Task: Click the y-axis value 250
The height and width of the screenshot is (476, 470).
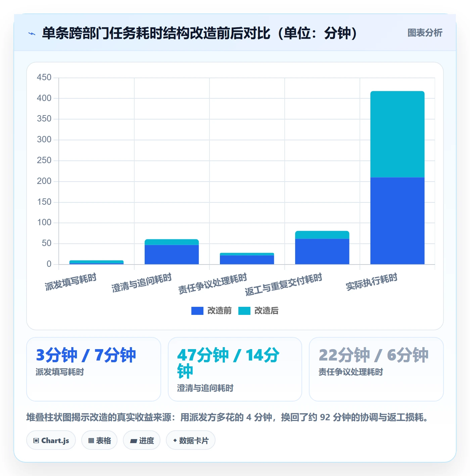Action: (x=44, y=160)
